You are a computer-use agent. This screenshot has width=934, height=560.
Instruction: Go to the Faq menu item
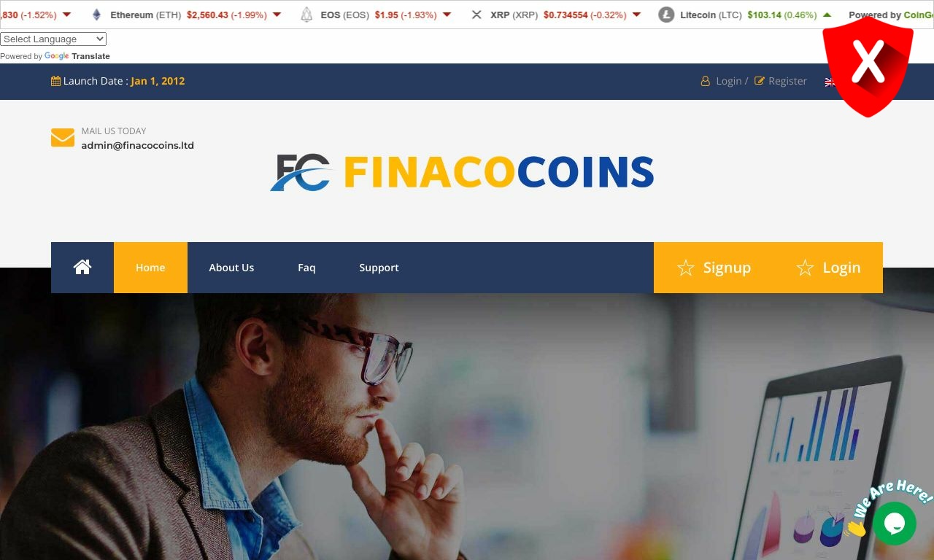click(x=306, y=268)
